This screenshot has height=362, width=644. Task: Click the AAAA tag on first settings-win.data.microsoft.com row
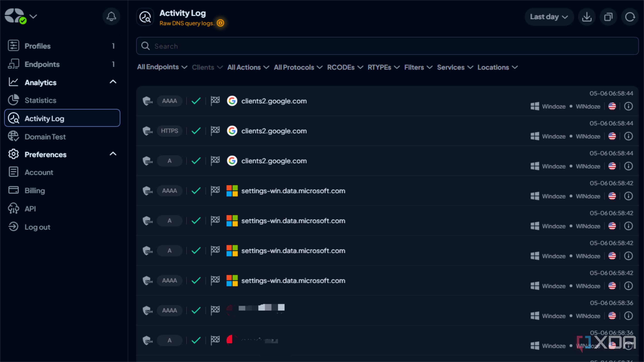[170, 191]
